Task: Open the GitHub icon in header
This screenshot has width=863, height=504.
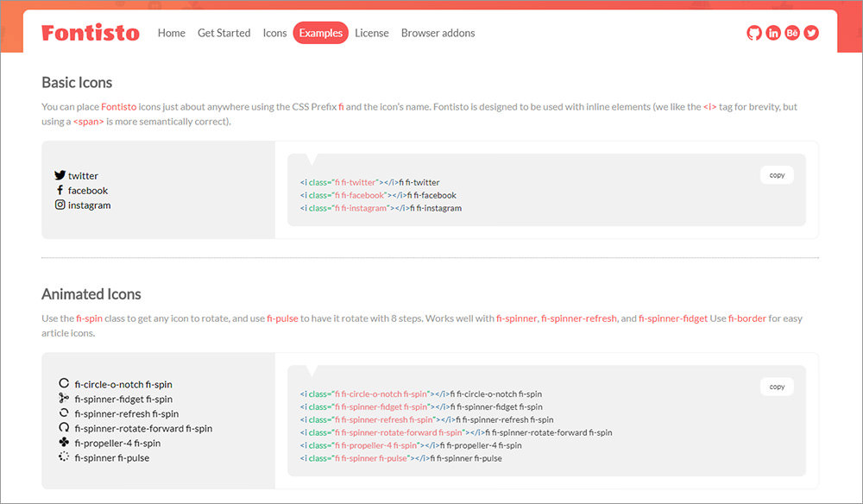Action: [x=754, y=33]
